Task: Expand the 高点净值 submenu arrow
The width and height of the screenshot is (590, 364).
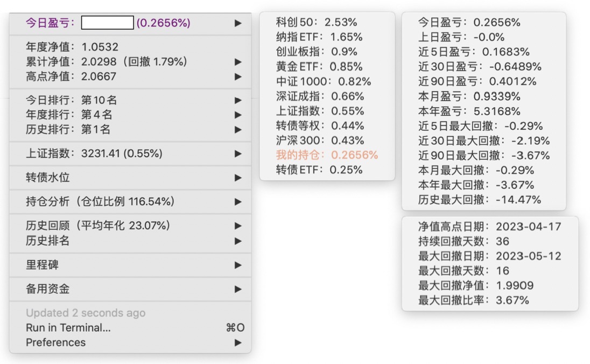Action: pos(238,76)
